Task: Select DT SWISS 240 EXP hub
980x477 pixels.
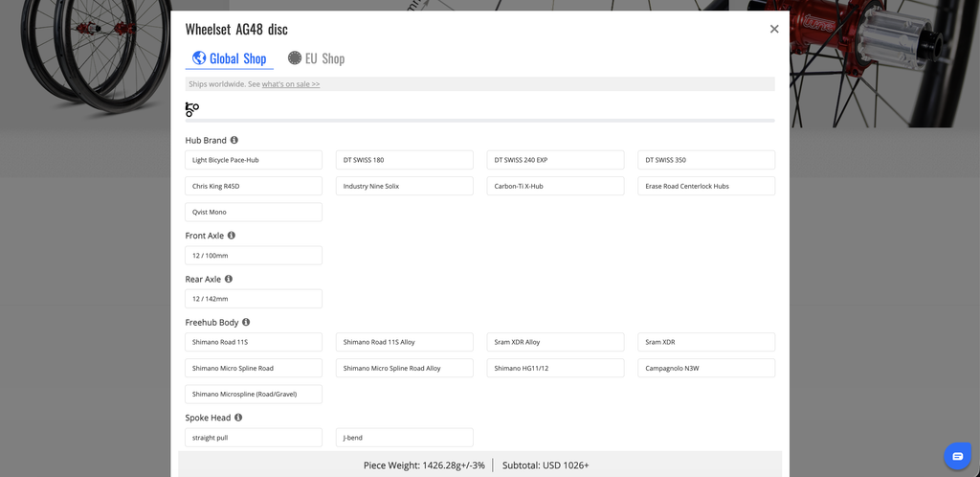Action: pyautogui.click(x=556, y=160)
